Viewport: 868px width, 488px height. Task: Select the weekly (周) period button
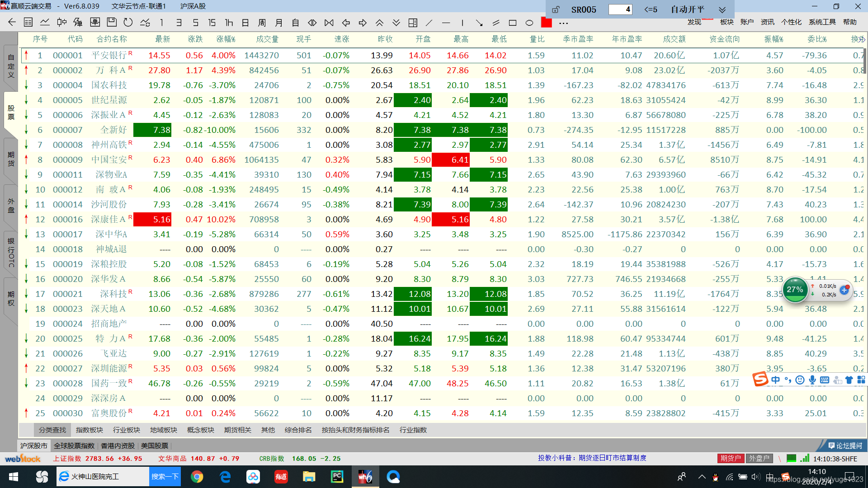(262, 23)
